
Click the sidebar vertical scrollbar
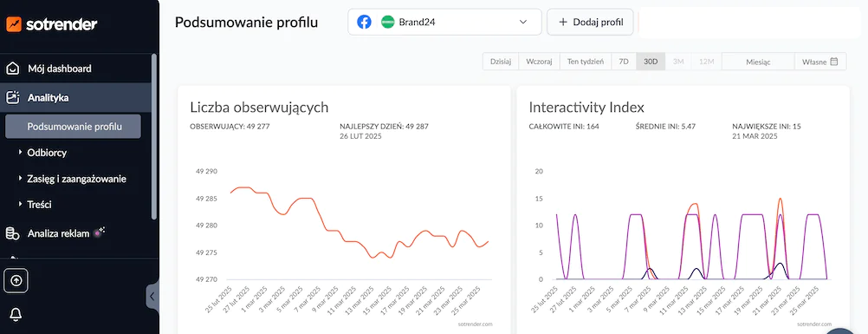coord(154,136)
